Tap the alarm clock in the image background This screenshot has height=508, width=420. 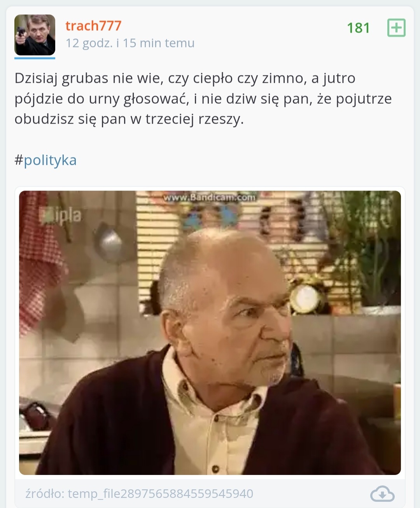point(304,298)
